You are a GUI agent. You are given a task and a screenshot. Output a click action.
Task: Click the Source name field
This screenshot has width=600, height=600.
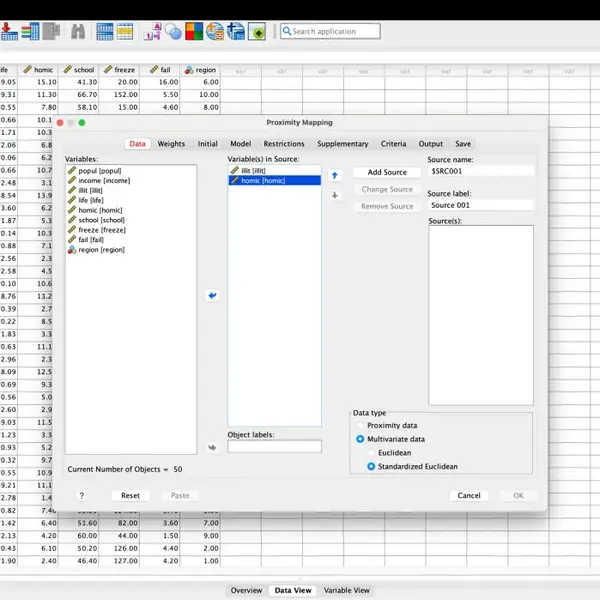click(481, 171)
